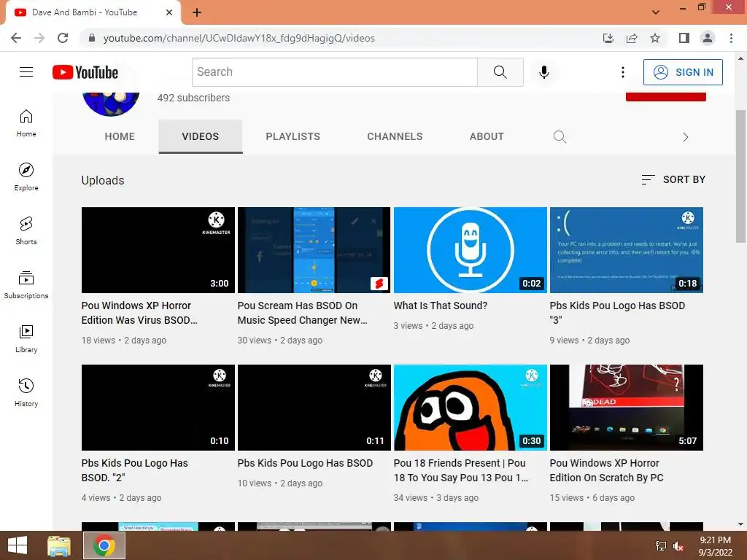Screen dimensions: 747x560
Task: Click the share page icon in address bar
Action: coord(632,38)
